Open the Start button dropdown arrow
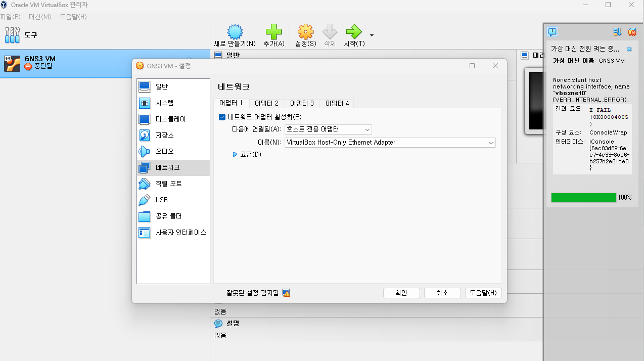 [x=372, y=35]
